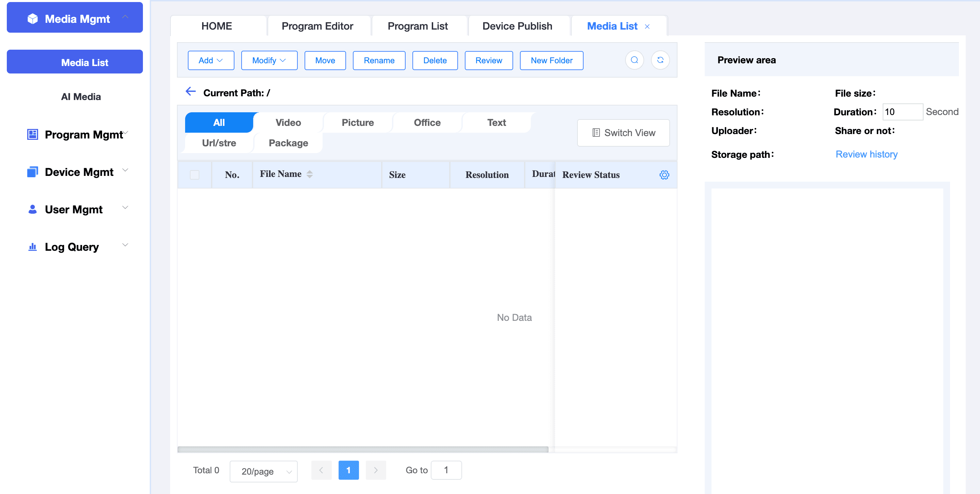Viewport: 980px width, 494px height.
Task: Open the 20/page size dropdown
Action: pyautogui.click(x=264, y=471)
